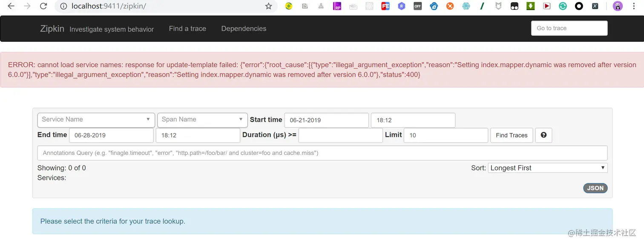Click the Start time 18:12 field
The height and width of the screenshot is (245, 644).
pos(413,120)
